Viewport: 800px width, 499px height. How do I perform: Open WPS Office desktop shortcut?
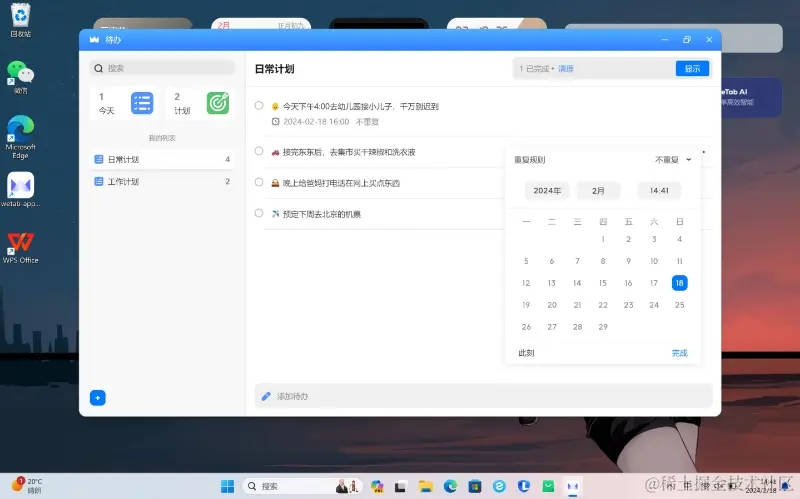[x=20, y=247]
